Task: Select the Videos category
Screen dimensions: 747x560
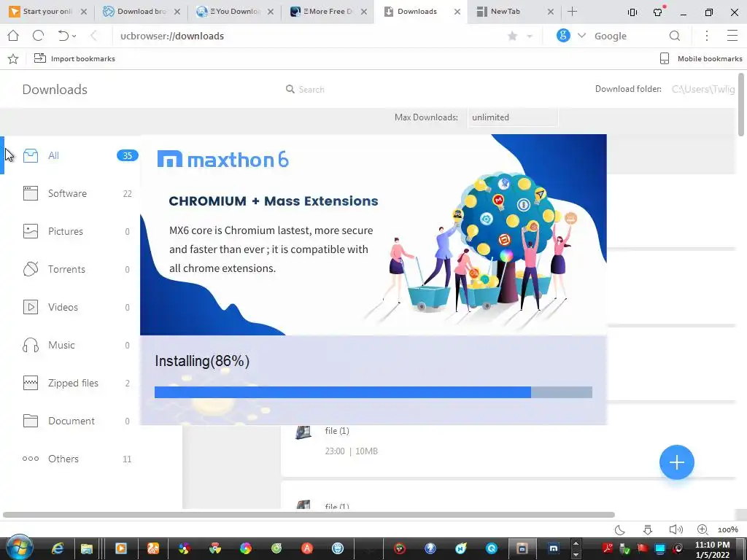Action: click(71, 307)
